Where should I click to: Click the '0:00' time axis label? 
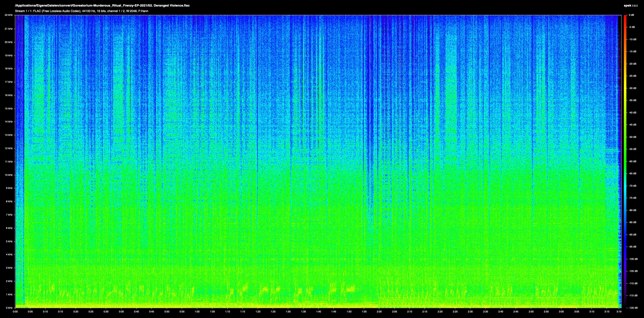tap(15, 312)
